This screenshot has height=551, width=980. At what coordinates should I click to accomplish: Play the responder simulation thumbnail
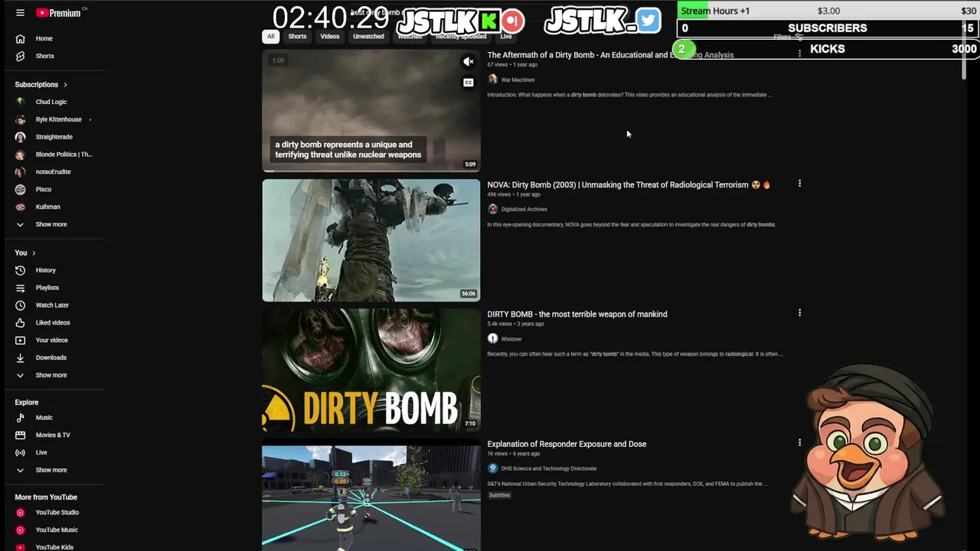[x=371, y=498]
